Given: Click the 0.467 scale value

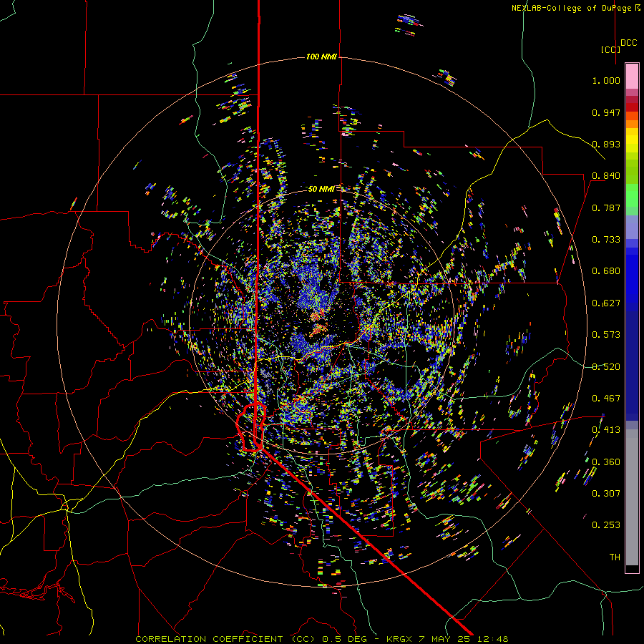Looking at the screenshot, I should [606, 399].
